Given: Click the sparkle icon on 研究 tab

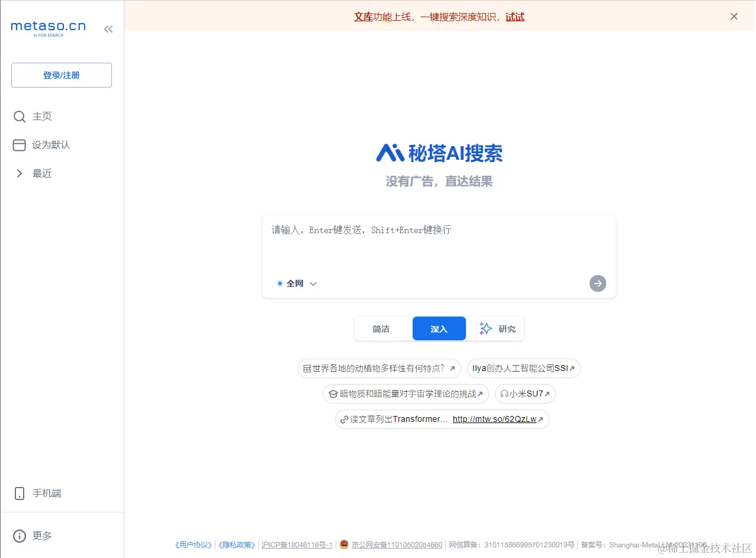Looking at the screenshot, I should click(x=485, y=329).
